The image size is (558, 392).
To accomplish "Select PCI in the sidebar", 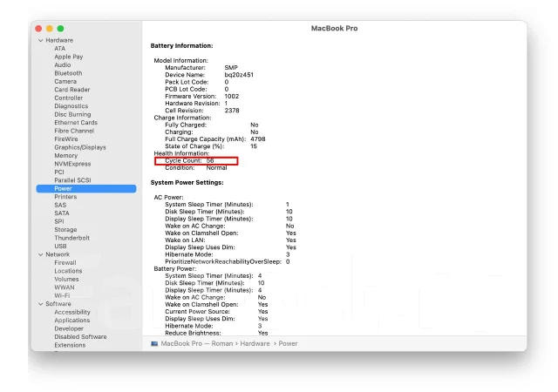I will coord(59,172).
